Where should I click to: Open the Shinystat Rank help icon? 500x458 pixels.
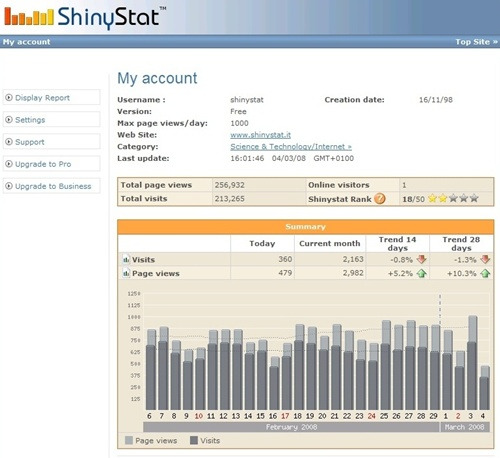[x=379, y=199]
